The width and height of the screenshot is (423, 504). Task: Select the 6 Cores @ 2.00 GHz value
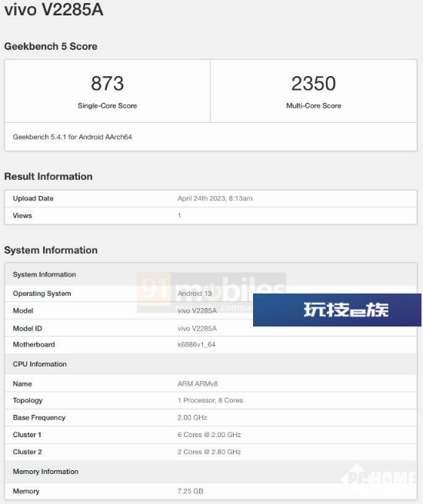pyautogui.click(x=209, y=435)
